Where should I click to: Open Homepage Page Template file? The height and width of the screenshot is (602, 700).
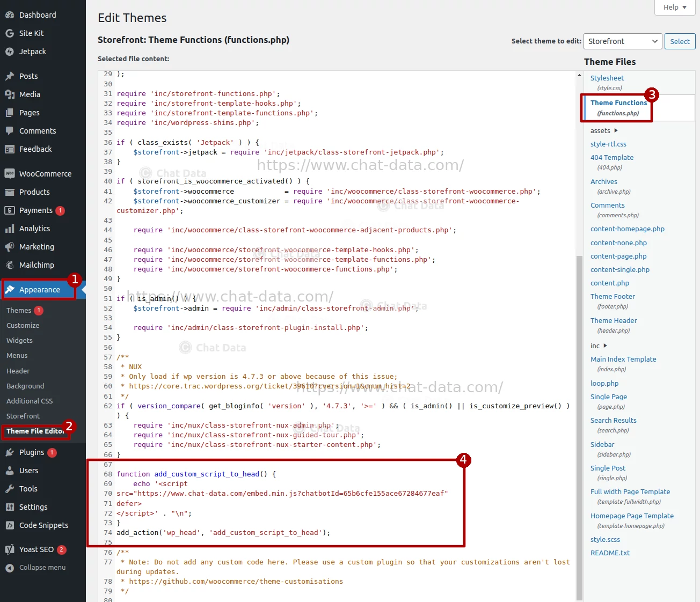click(632, 520)
